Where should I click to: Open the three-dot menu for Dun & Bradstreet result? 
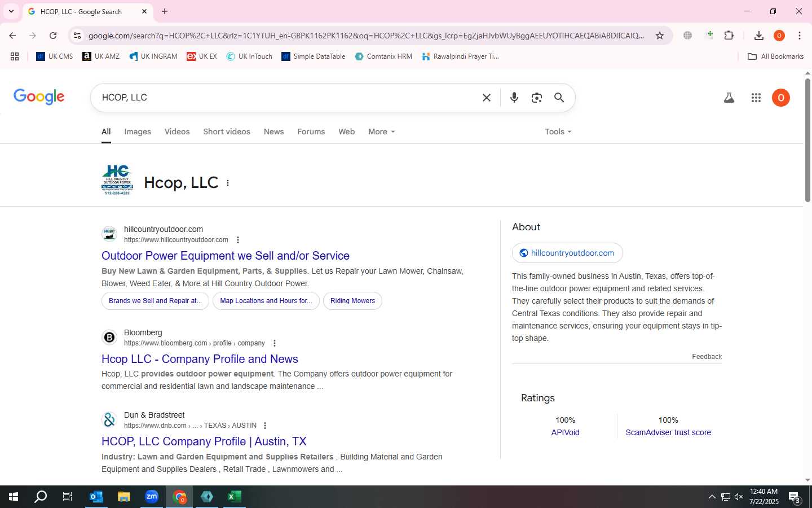pos(265,426)
